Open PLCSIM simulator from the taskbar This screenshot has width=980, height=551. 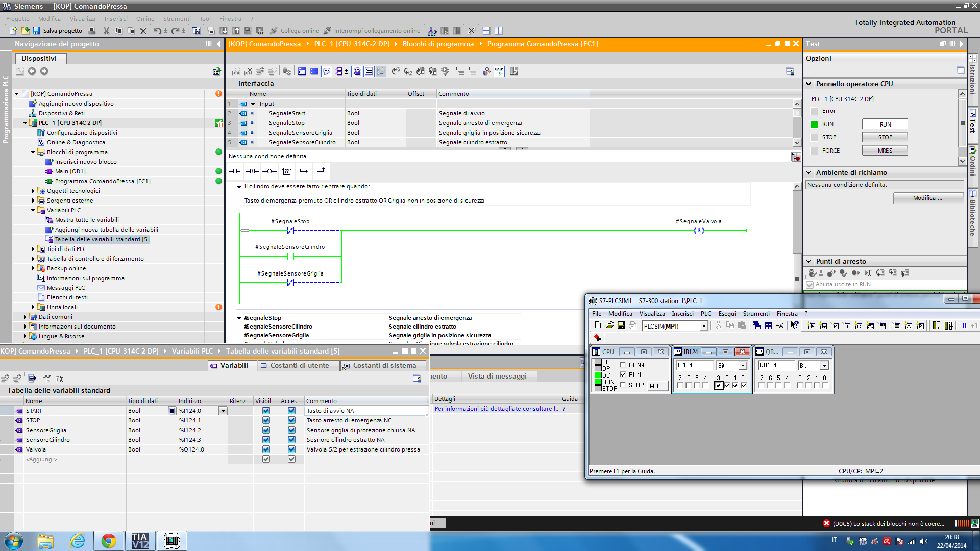click(x=171, y=541)
